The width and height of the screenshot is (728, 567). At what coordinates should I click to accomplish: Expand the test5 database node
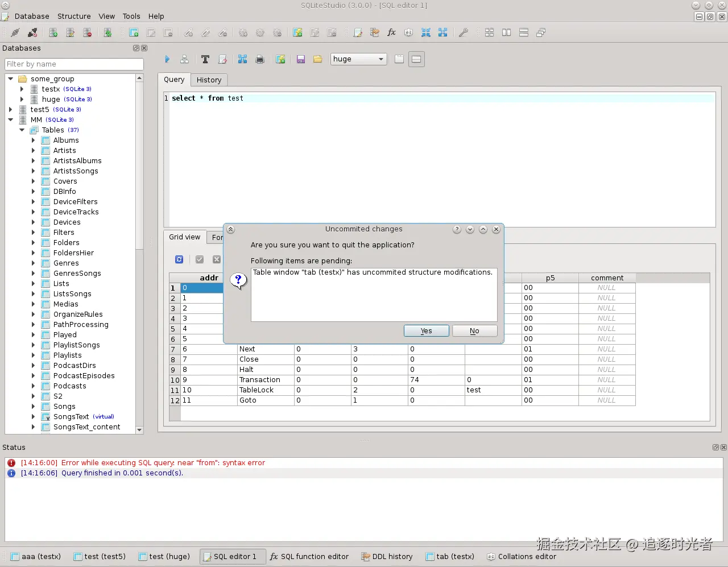11,110
